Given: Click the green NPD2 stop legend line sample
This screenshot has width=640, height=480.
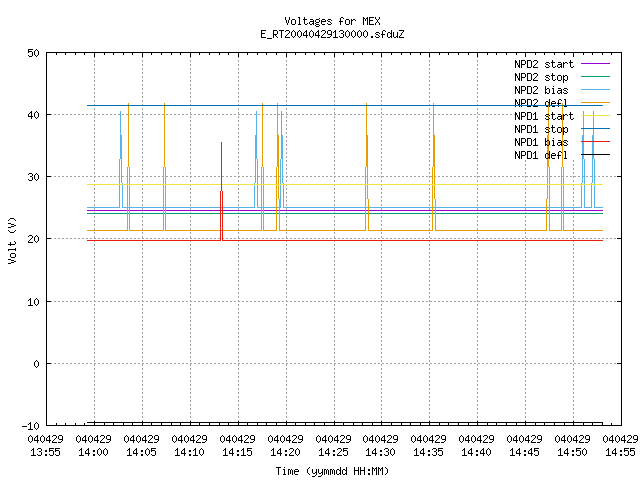Looking at the screenshot, I should [595, 77].
